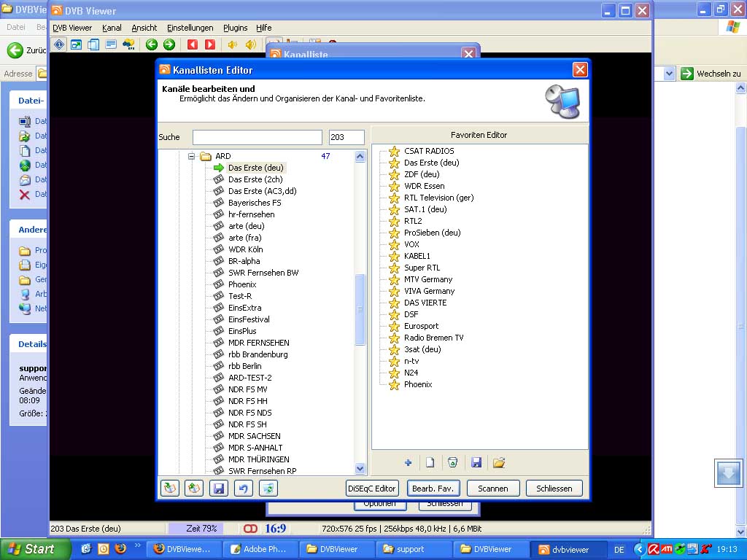Open the Explorer address bar dropdown
Viewport: 747px width, 560px height.
point(669,74)
